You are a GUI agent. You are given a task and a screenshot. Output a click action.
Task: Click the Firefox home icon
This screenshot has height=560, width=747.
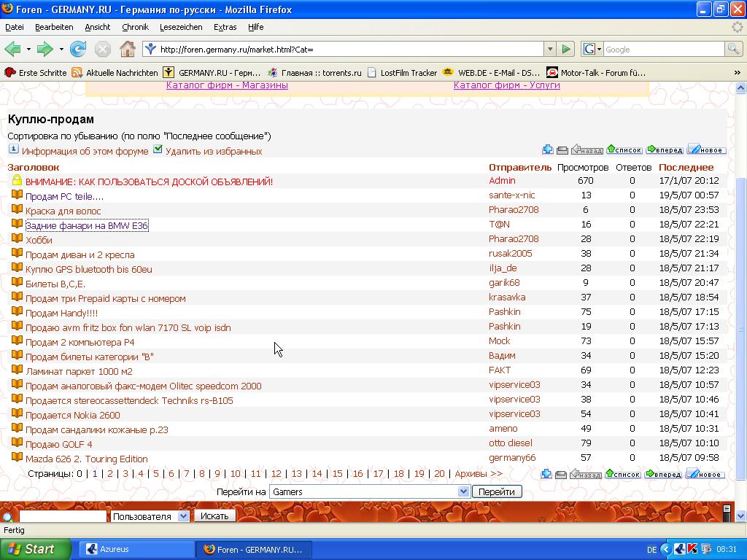[128, 50]
